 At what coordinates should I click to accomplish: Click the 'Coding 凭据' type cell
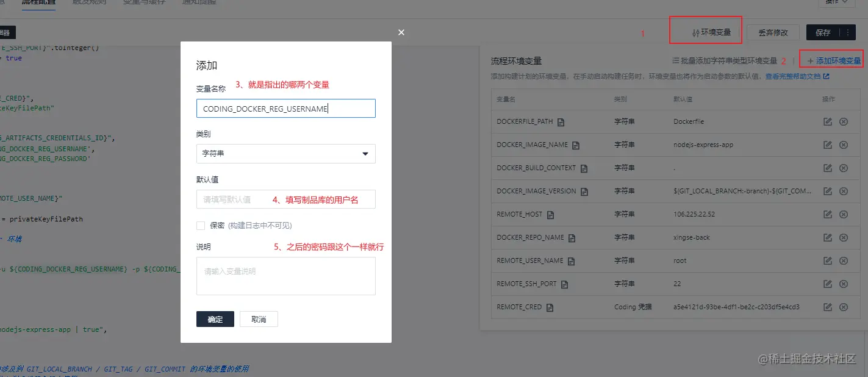click(x=633, y=307)
